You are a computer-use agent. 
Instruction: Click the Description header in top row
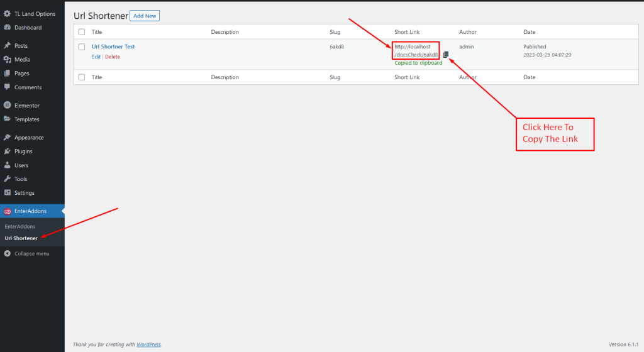pos(225,32)
